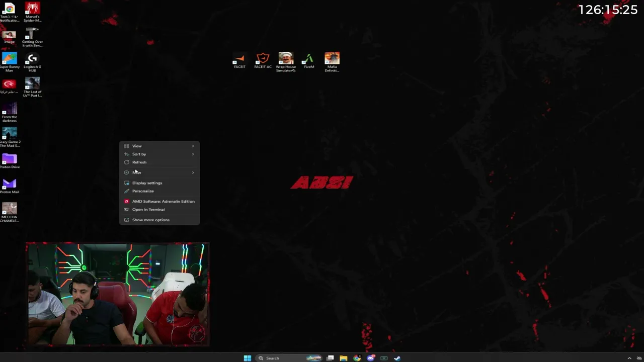Open Steam from the taskbar
This screenshot has width=644, height=362.
(x=397, y=358)
